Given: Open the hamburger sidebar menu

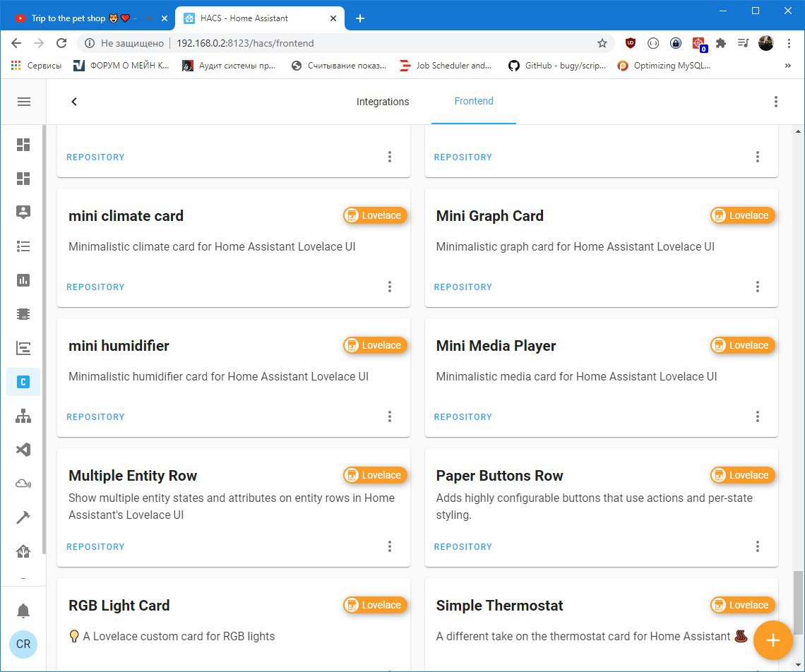Looking at the screenshot, I should 23,102.
